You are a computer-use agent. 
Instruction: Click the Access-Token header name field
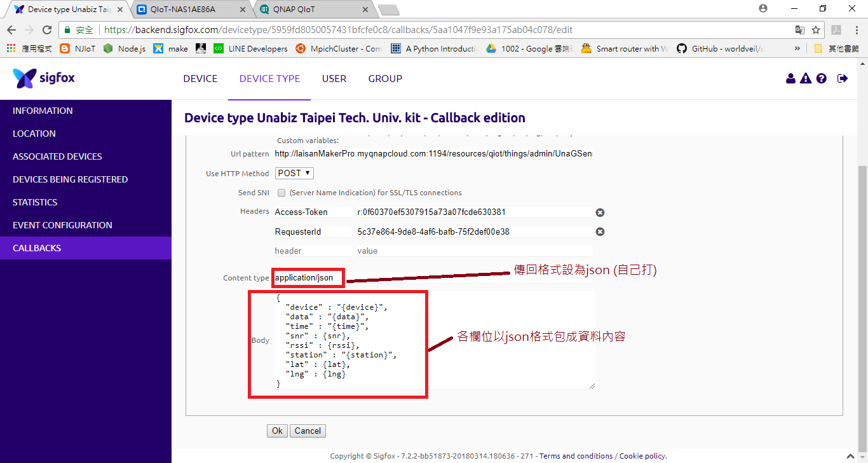point(312,212)
